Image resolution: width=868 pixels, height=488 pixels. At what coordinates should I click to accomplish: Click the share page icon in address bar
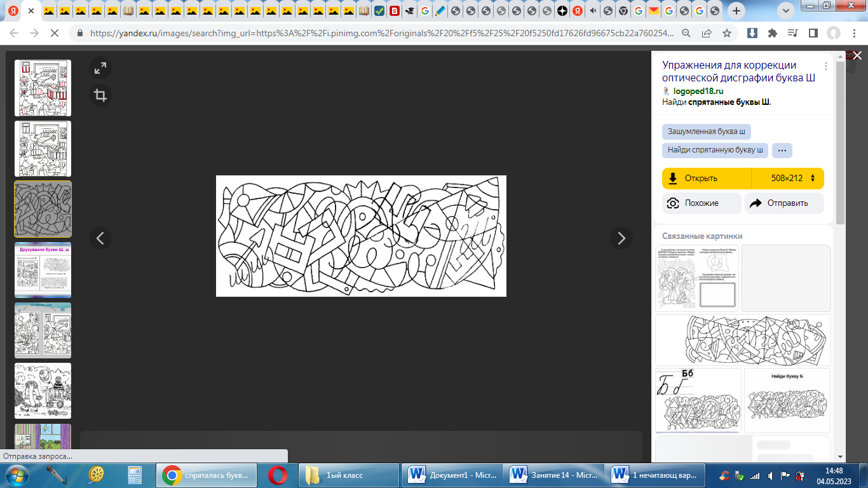click(x=707, y=33)
